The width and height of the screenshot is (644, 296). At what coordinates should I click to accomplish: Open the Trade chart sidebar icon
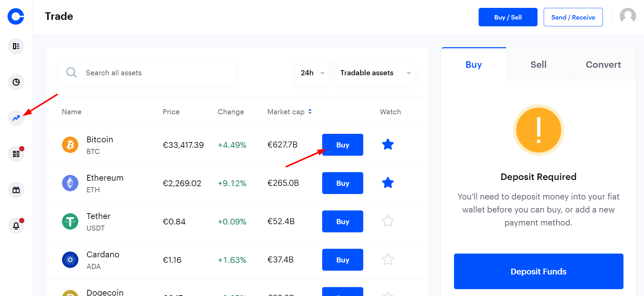pyautogui.click(x=16, y=118)
